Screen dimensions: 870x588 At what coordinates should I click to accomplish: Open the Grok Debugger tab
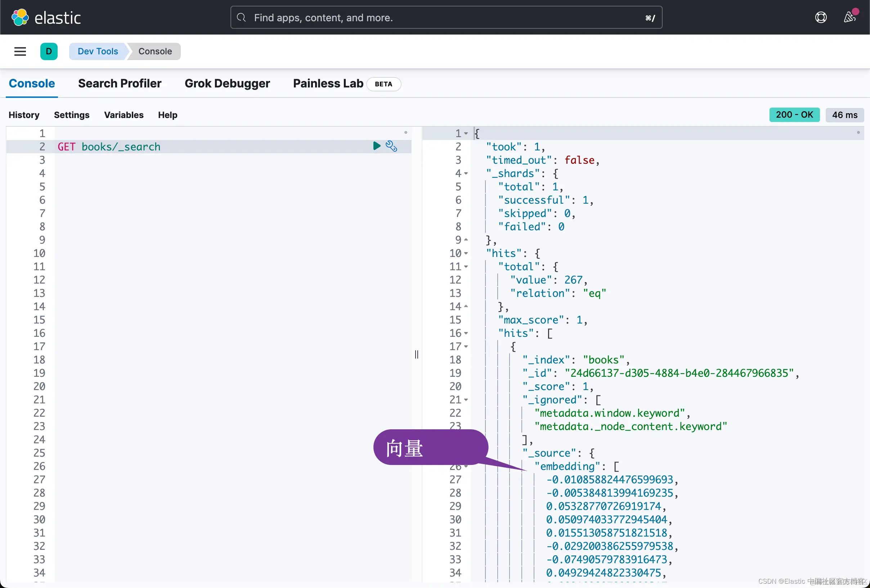227,83
